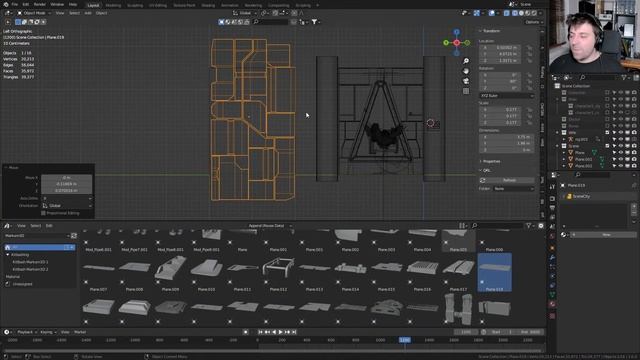Toggle camera view gizmo icon
The width and height of the screenshot is (640, 360).
pyautogui.click(x=466, y=81)
